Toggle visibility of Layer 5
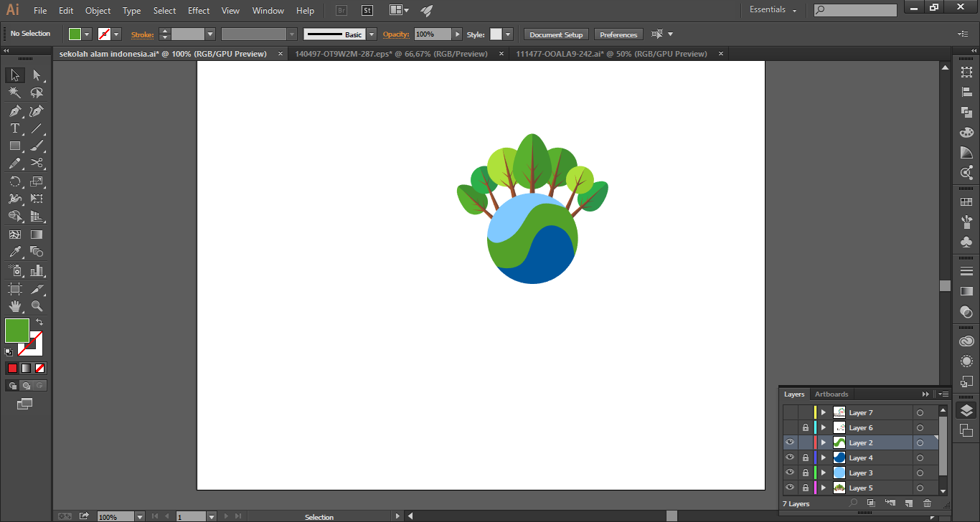The width and height of the screenshot is (980, 522). 790,487
